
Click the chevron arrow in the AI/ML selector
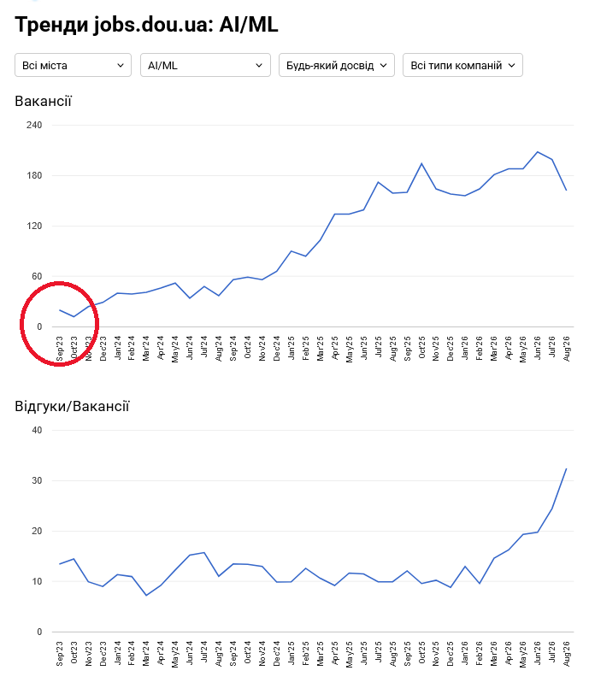(259, 65)
